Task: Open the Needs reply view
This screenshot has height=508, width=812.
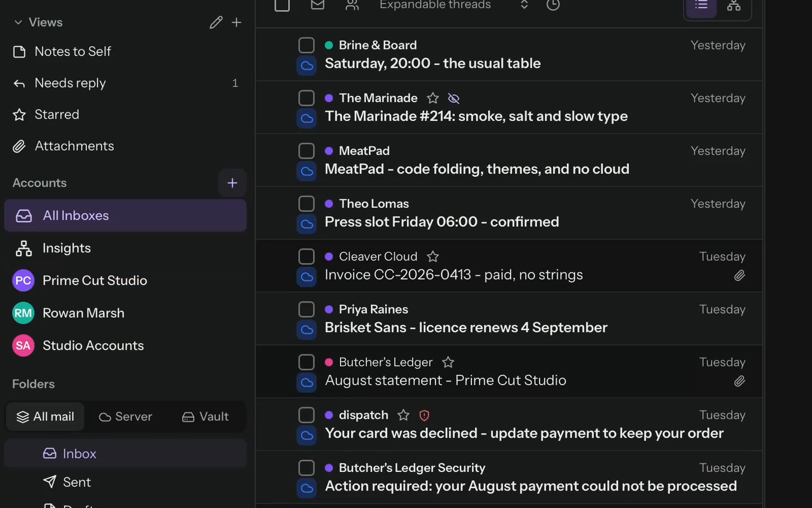Action: coord(125,84)
